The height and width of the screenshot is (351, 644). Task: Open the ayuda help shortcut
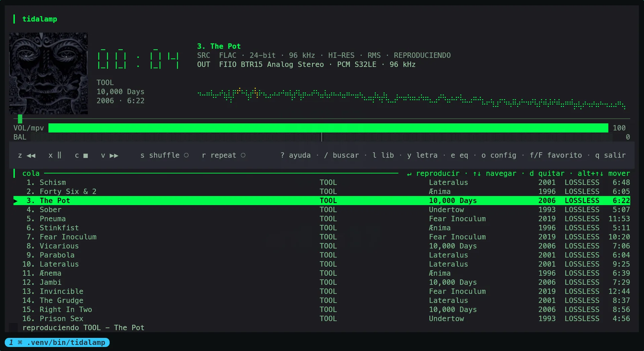(x=295, y=155)
